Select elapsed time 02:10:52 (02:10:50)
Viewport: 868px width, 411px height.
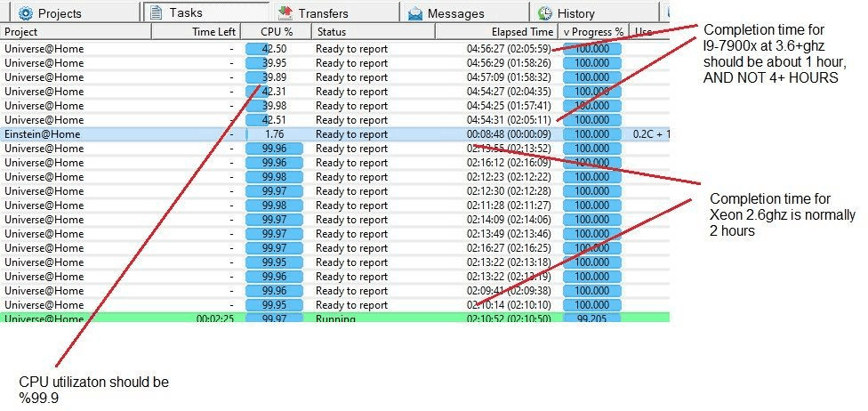[x=510, y=318]
